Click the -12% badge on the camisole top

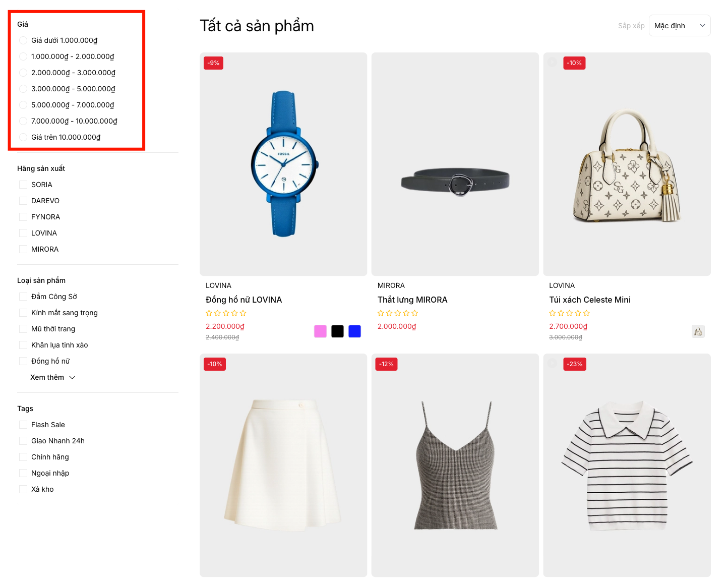[x=386, y=364]
